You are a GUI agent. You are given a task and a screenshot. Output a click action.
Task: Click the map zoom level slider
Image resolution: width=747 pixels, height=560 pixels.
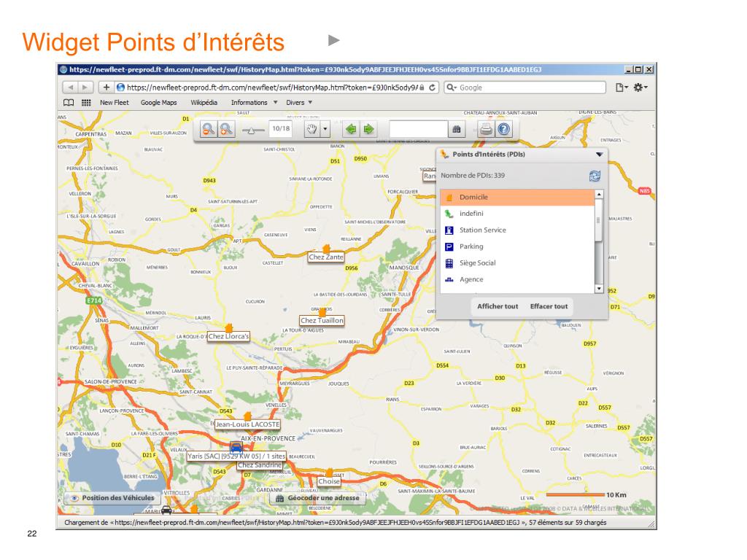pyautogui.click(x=252, y=130)
